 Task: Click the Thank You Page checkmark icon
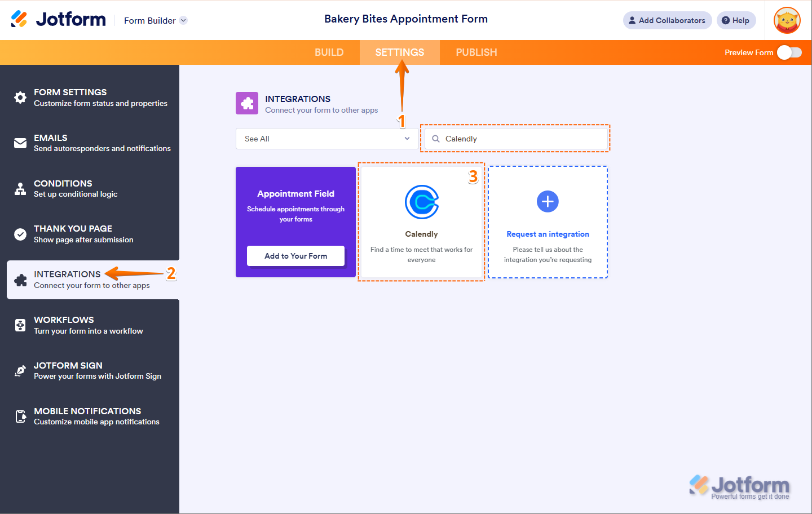pyautogui.click(x=20, y=234)
